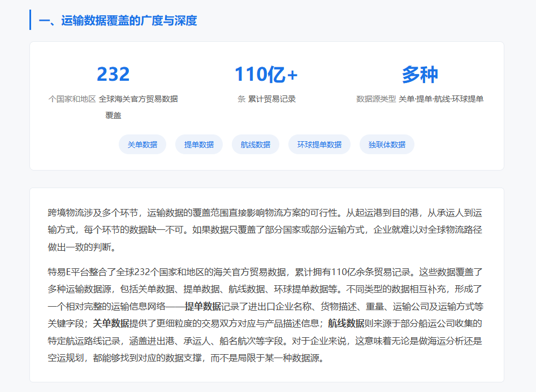Image resolution: width=536 pixels, height=392 pixels.
Task: Select heading 一、运输数据覆盖的广度与深度
Action: pos(118,20)
